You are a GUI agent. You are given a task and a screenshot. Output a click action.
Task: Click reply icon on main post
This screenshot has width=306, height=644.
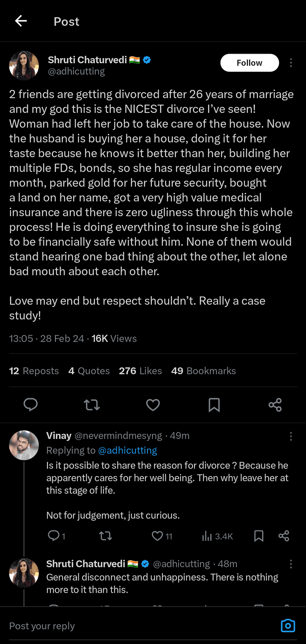(x=30, y=405)
